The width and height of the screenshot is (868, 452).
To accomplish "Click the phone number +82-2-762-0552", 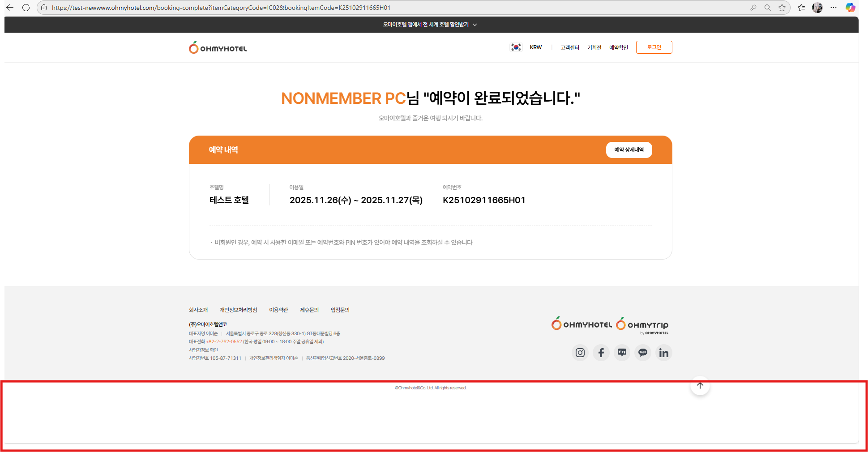I will tap(224, 341).
